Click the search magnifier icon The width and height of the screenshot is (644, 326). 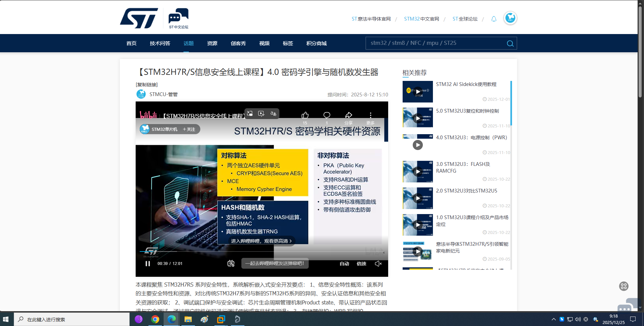[510, 43]
